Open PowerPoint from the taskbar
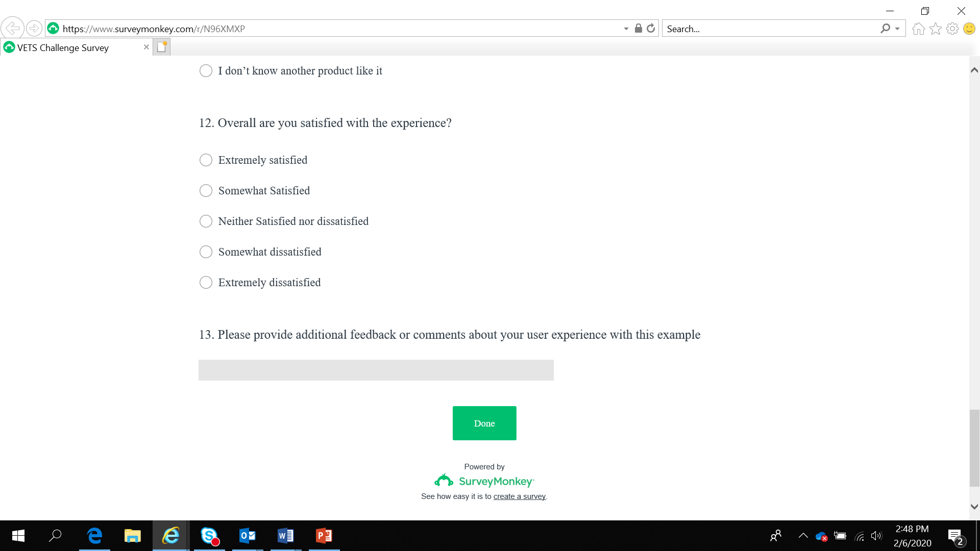The height and width of the screenshot is (551, 980). [x=324, y=536]
